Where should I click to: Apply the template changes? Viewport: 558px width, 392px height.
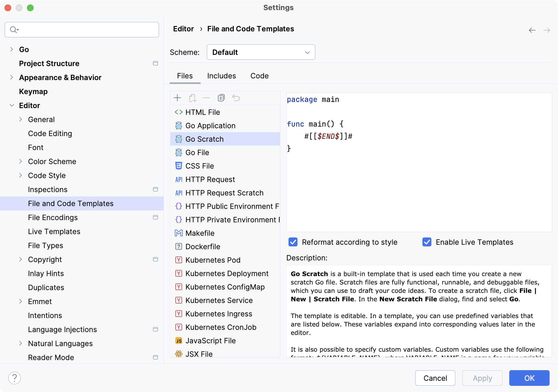point(482,378)
